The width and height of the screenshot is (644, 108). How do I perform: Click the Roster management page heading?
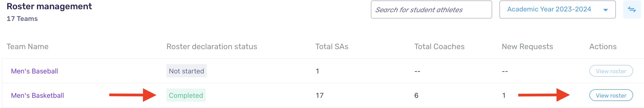point(49,6)
